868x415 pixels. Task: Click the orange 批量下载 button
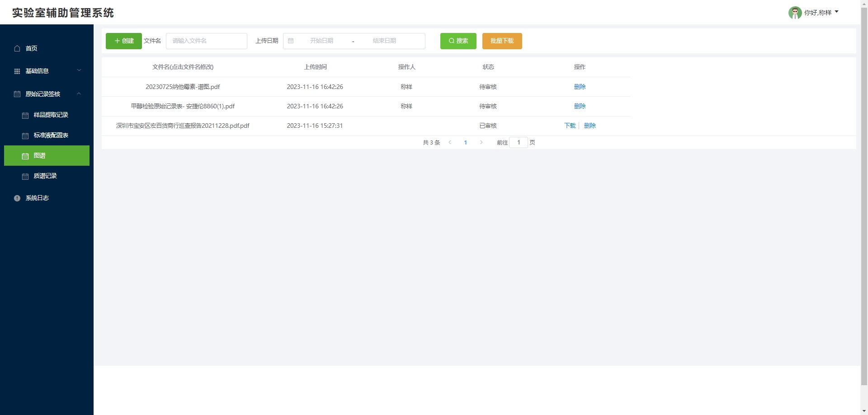[502, 41]
